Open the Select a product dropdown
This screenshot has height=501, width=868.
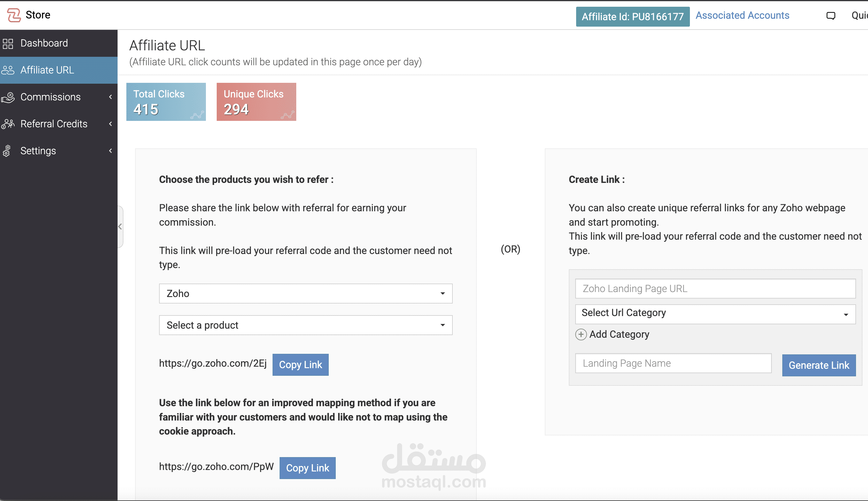(x=306, y=325)
